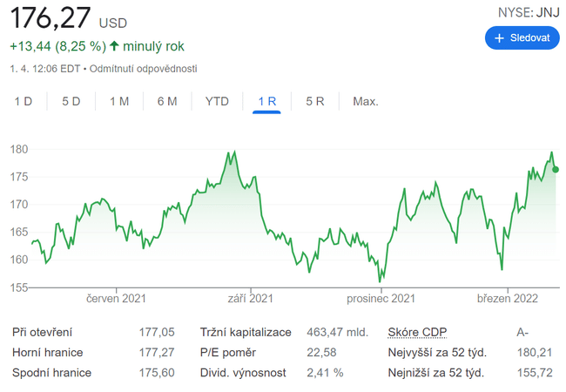Click the chart low near prosinec 2021
This screenshot has height=392, width=566.
point(380,279)
